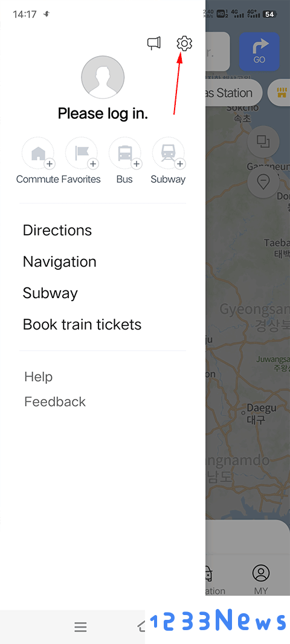290x644 pixels.
Task: Open the MY profile tab
Action: [x=261, y=579]
